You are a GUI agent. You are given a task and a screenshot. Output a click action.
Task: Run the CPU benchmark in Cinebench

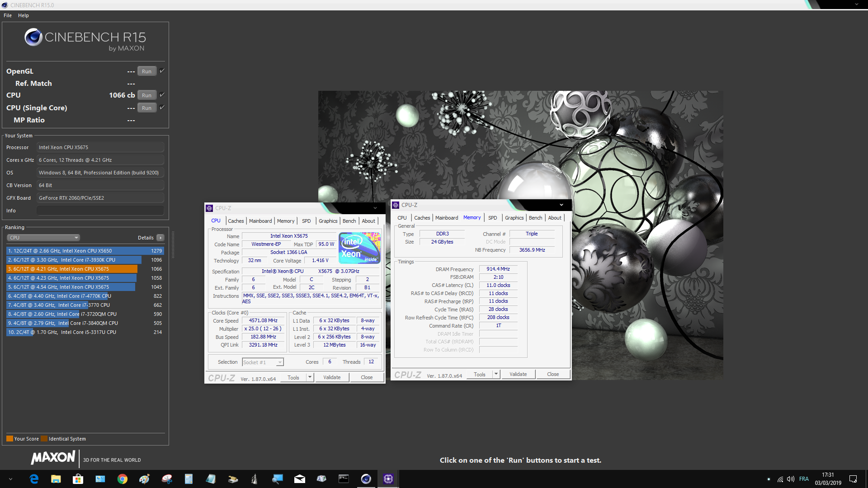pyautogui.click(x=146, y=95)
